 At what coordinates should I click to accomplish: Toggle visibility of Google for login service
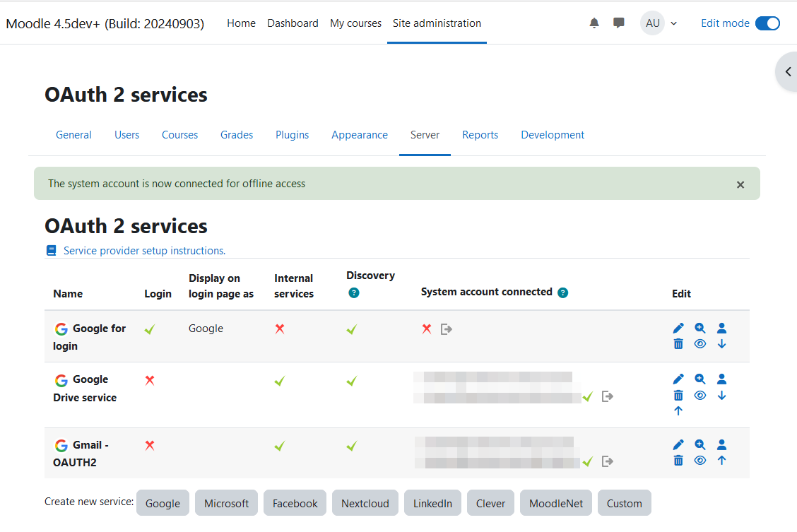point(700,344)
